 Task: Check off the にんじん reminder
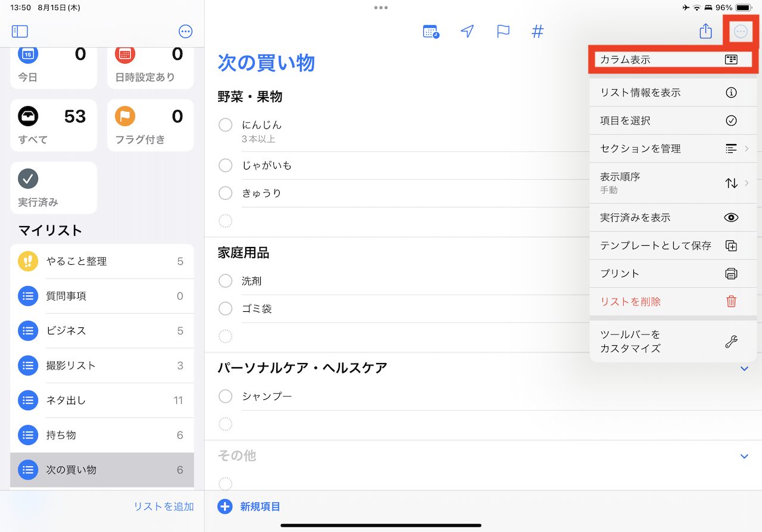pyautogui.click(x=226, y=125)
